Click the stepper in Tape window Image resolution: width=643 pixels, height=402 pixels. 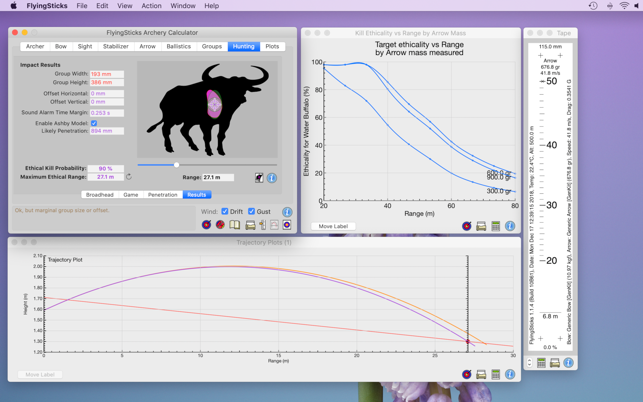click(x=529, y=363)
